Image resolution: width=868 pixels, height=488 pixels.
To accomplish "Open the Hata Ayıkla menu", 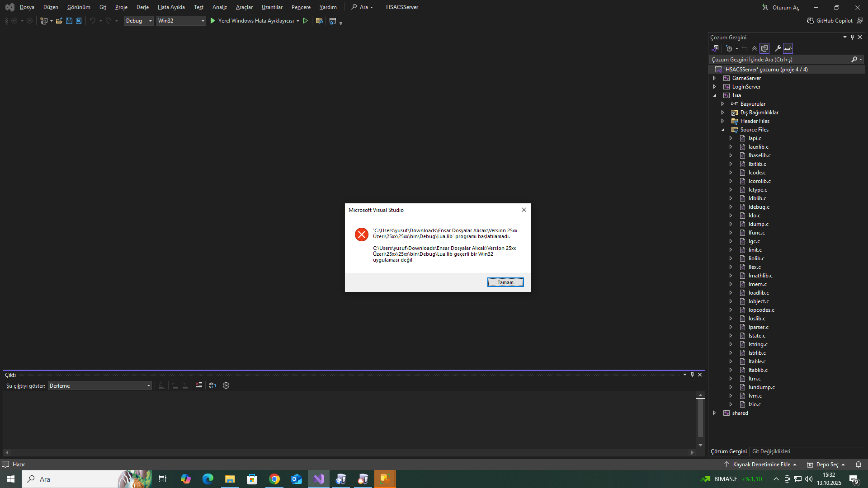I will 171,7.
